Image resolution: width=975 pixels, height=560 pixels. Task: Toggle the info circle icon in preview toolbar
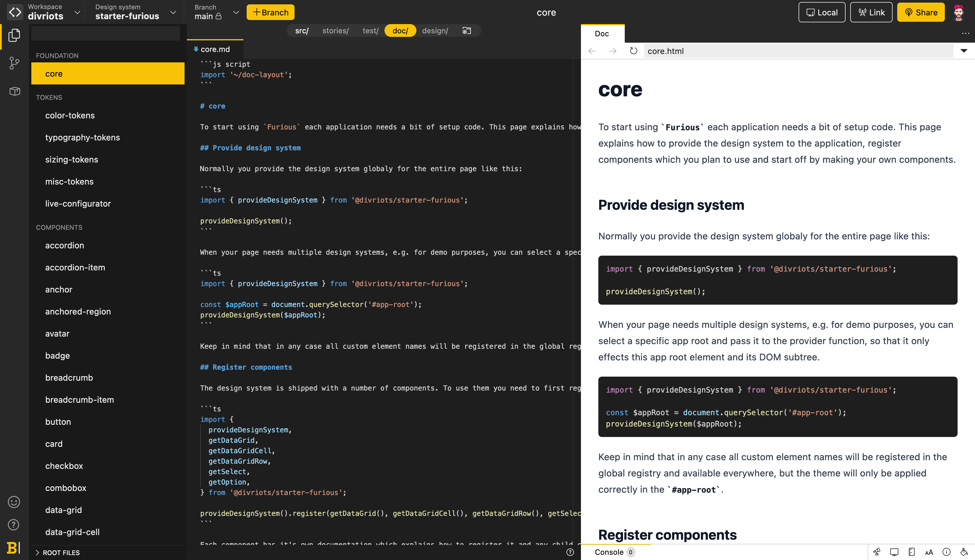947,552
